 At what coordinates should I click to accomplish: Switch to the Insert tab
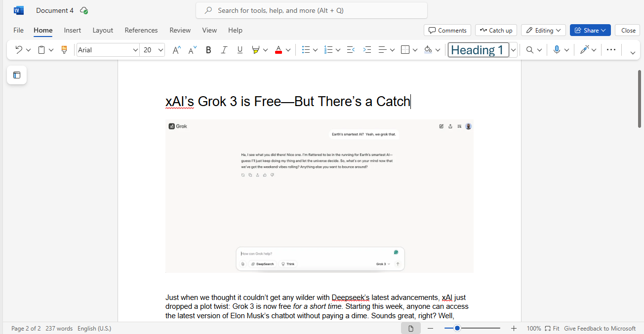coord(72,30)
